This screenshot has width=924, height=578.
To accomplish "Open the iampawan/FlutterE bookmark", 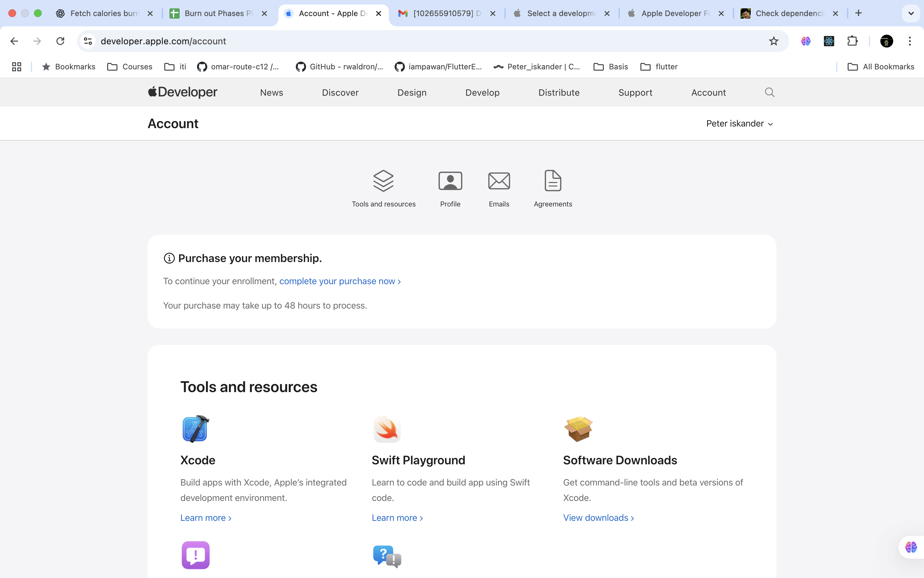I will (438, 67).
